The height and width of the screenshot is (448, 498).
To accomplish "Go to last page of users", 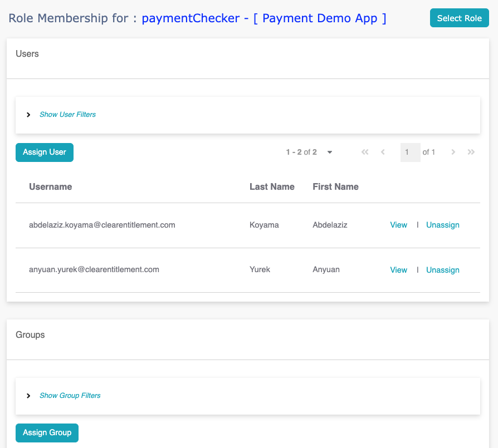I will (x=471, y=152).
